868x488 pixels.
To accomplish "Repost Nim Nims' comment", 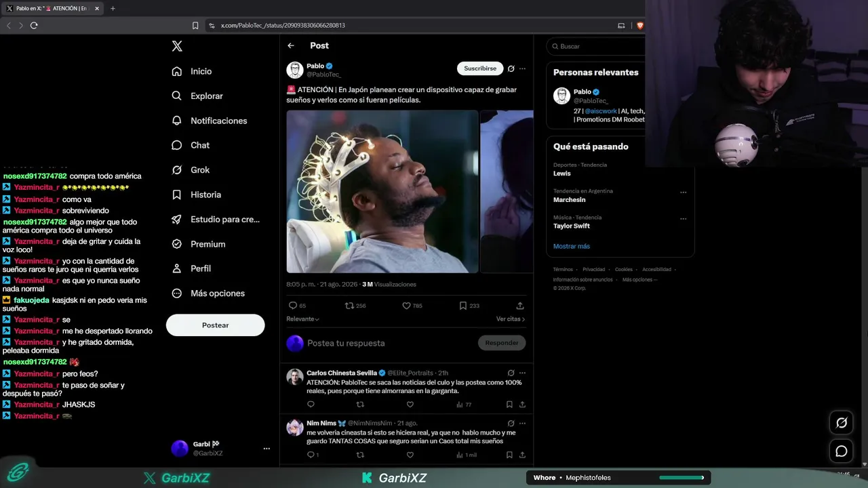I will 360,455.
